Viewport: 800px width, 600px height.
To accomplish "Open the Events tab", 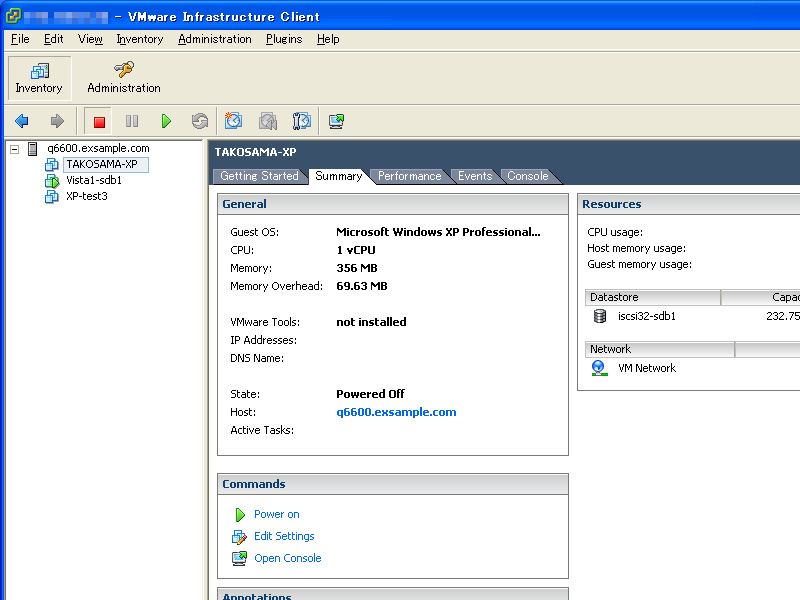I will pos(475,176).
